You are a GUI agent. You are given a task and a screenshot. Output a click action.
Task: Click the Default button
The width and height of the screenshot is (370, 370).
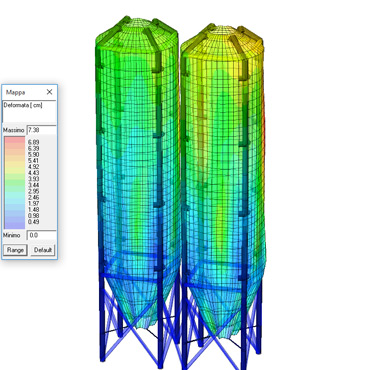click(43, 250)
